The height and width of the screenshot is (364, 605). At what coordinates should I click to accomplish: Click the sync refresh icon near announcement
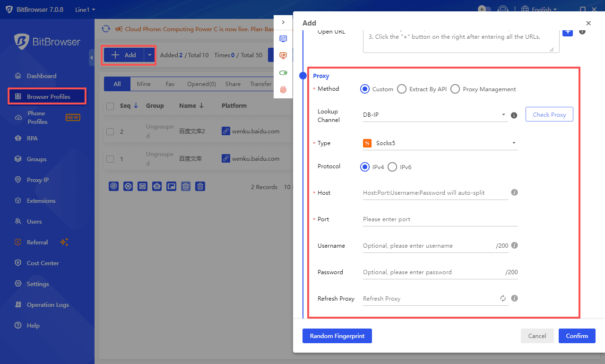tap(106, 29)
